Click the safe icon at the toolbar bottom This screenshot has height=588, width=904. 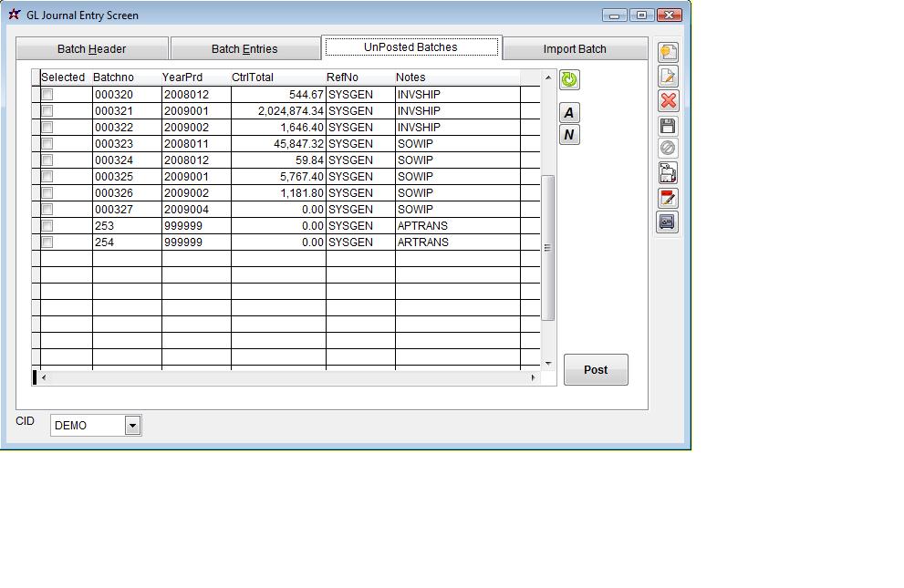[668, 222]
